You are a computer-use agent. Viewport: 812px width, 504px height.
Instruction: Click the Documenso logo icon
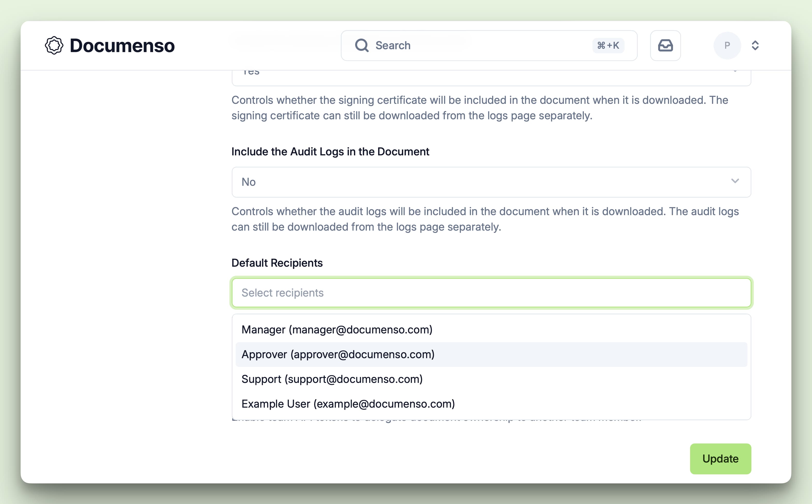[54, 45]
